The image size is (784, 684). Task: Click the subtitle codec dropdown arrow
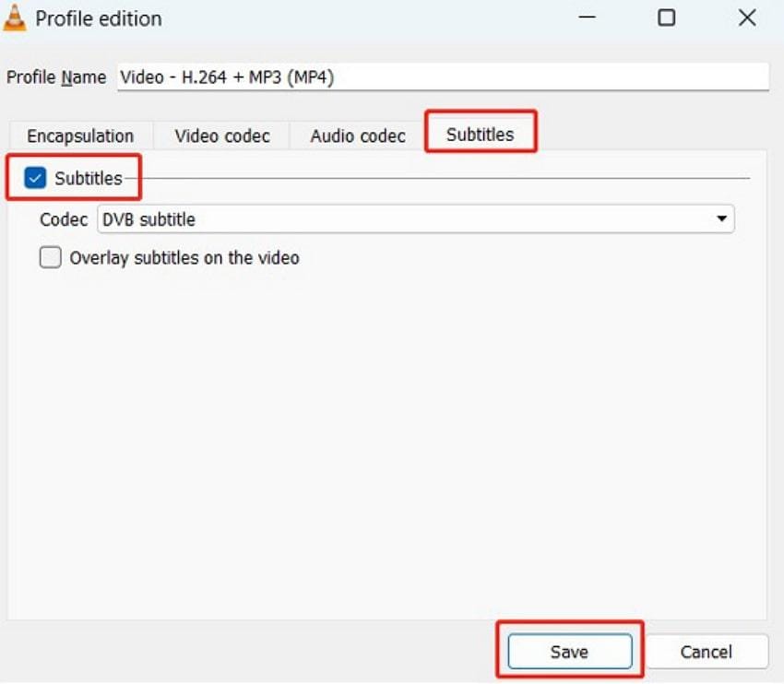pos(722,219)
